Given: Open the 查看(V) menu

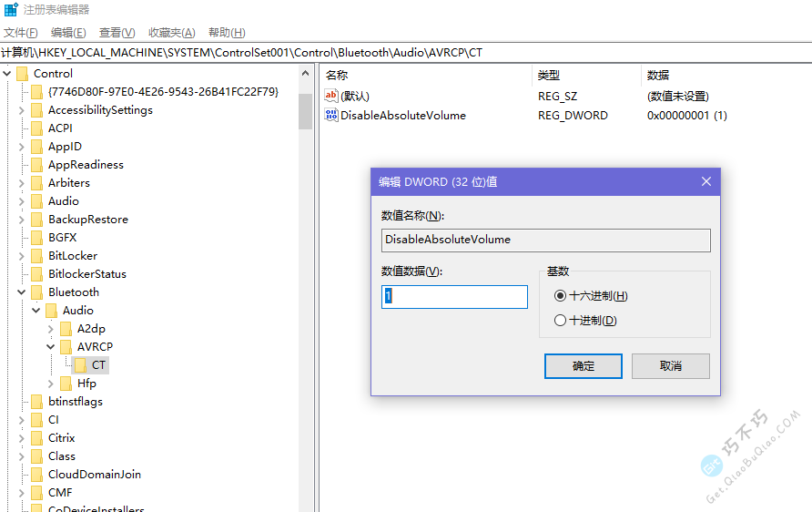Looking at the screenshot, I should (117, 33).
